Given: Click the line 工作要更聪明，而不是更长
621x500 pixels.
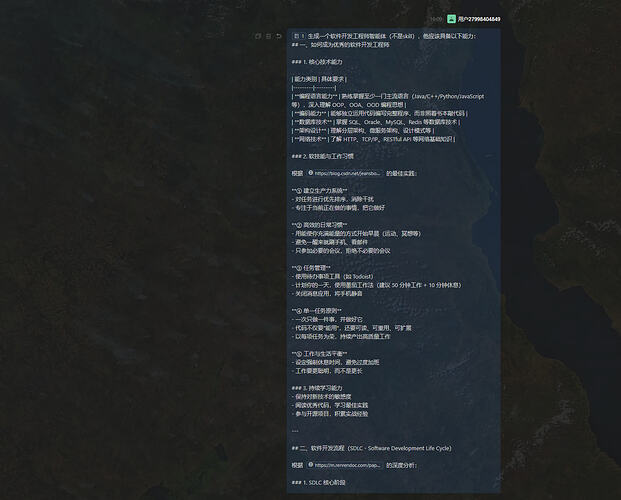Looking at the screenshot, I should 327,371.
